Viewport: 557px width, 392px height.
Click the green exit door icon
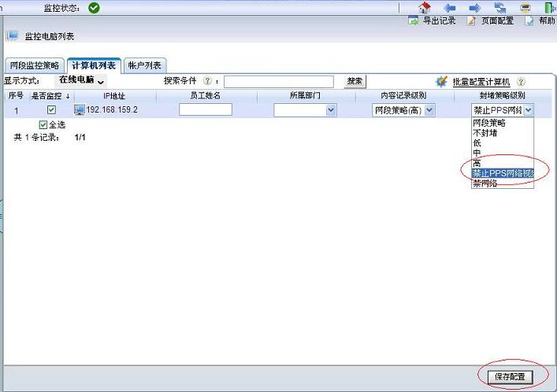(549, 7)
